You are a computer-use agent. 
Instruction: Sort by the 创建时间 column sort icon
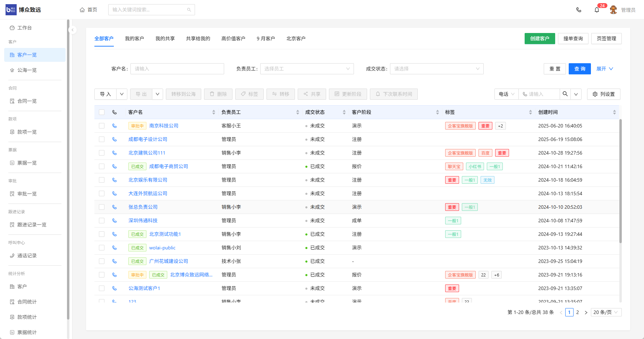(614, 112)
